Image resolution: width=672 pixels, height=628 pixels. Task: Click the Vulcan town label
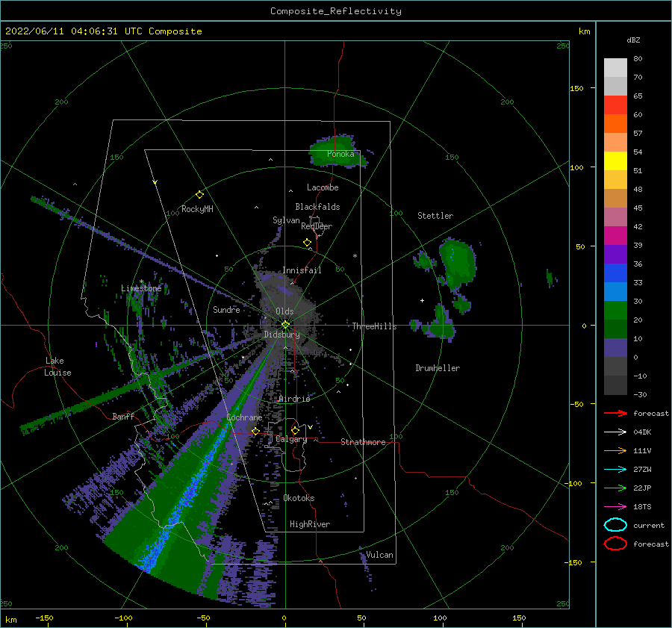pos(380,555)
